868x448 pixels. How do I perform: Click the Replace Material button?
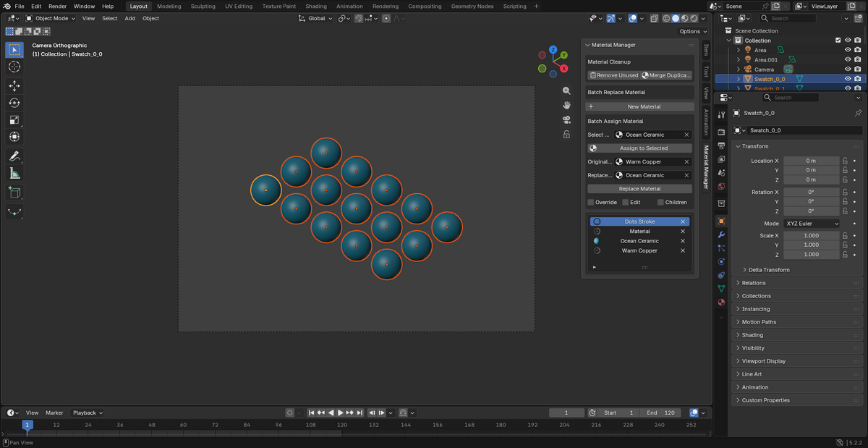tap(639, 189)
